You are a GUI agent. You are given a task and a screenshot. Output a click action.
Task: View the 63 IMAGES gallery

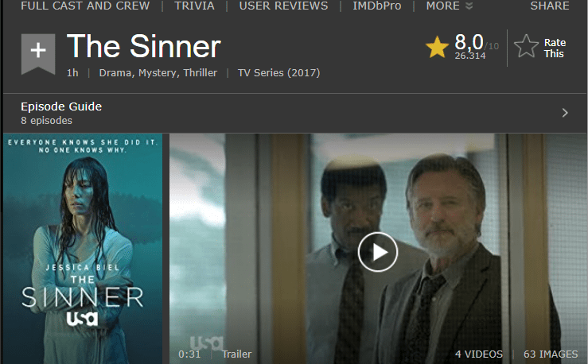(x=551, y=354)
